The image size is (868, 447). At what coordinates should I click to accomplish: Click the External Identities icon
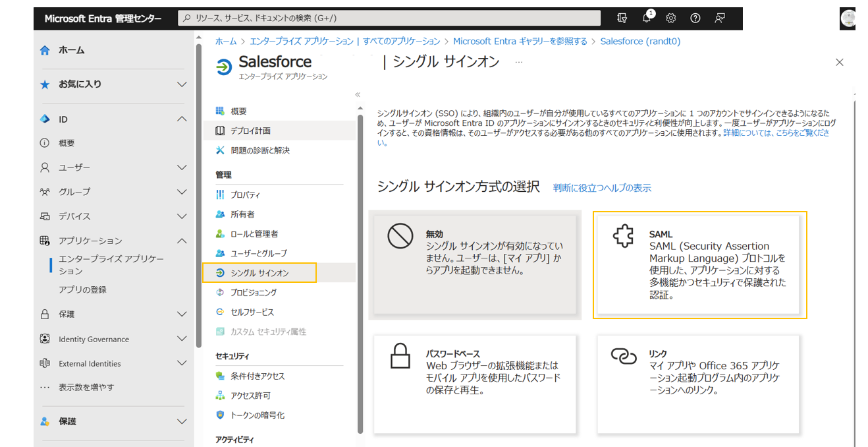pos(45,363)
